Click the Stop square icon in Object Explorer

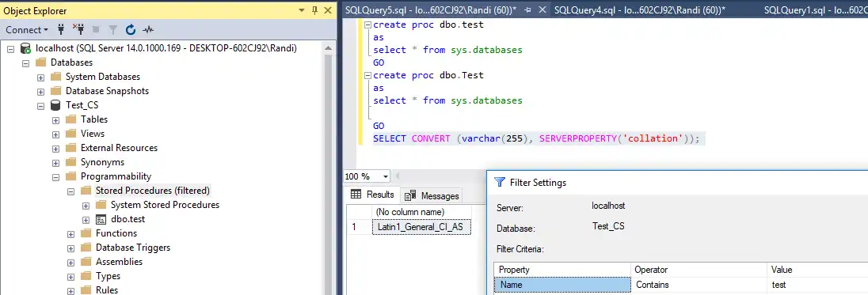click(x=96, y=30)
